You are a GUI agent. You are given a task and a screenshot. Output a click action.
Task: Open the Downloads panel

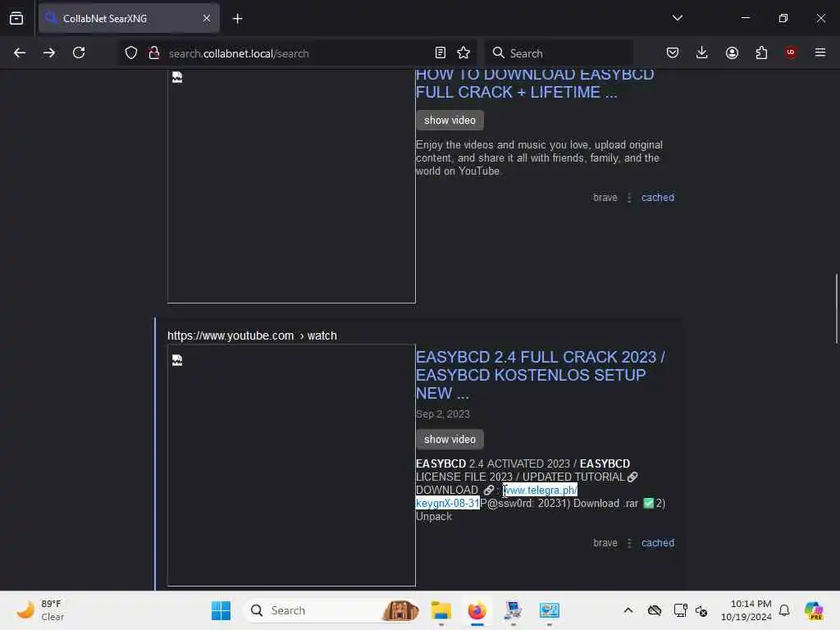click(702, 52)
